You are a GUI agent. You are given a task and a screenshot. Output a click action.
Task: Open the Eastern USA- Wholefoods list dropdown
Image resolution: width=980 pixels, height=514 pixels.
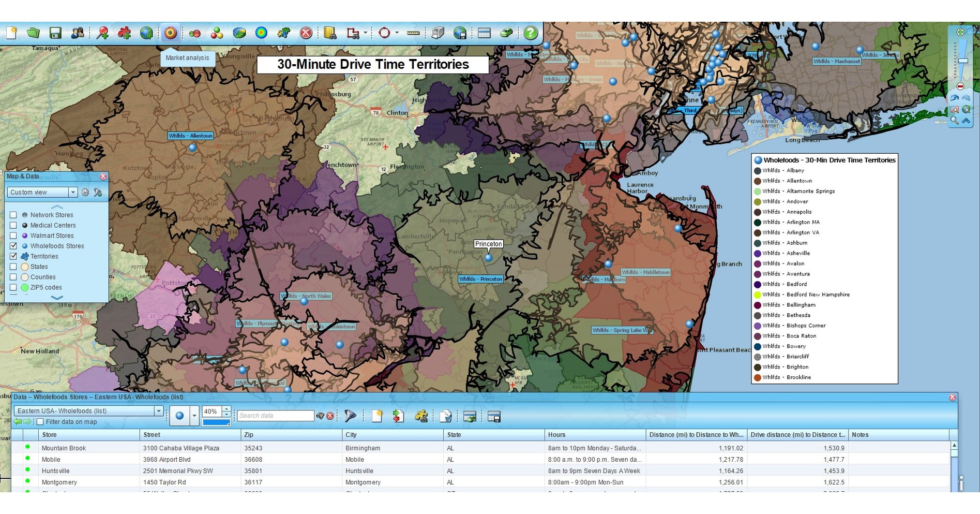click(159, 410)
